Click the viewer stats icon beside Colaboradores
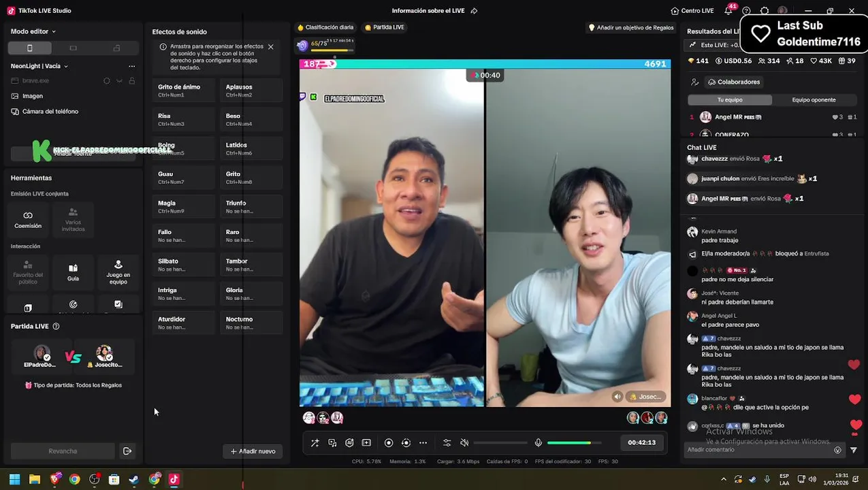 point(694,82)
